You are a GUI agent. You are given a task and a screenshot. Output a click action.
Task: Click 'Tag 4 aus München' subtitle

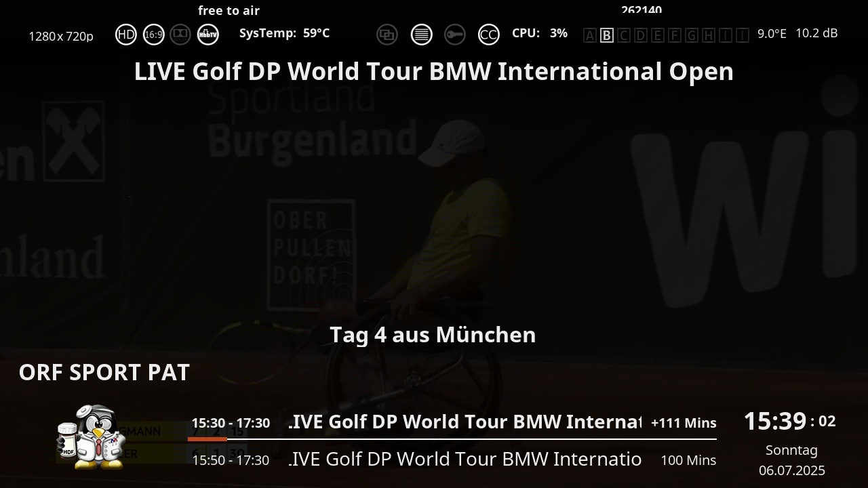tap(433, 335)
